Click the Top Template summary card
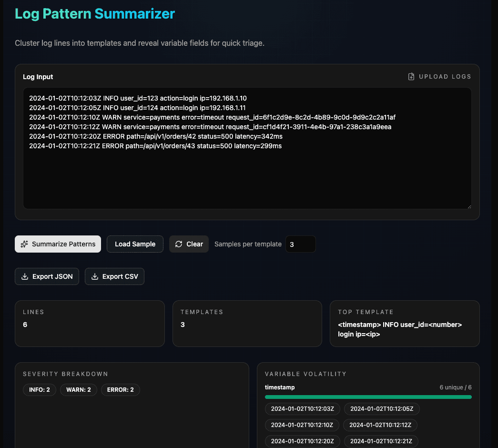Viewport: 498px width, 448px height. (x=405, y=324)
